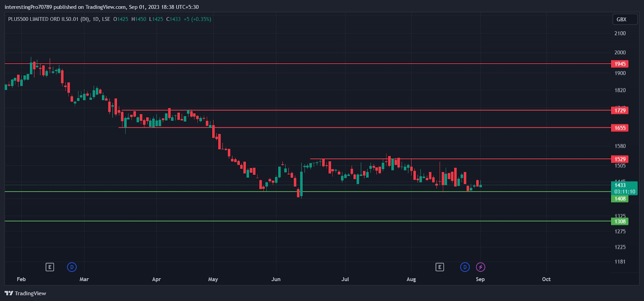Click the Apr label on time axis
This screenshot has height=301, width=644.
[x=157, y=279]
